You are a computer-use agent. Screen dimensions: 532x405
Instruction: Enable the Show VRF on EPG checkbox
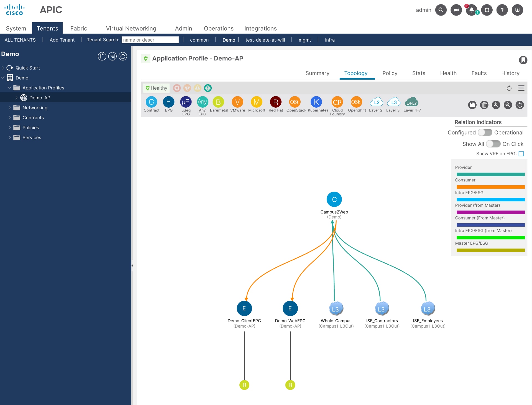521,153
